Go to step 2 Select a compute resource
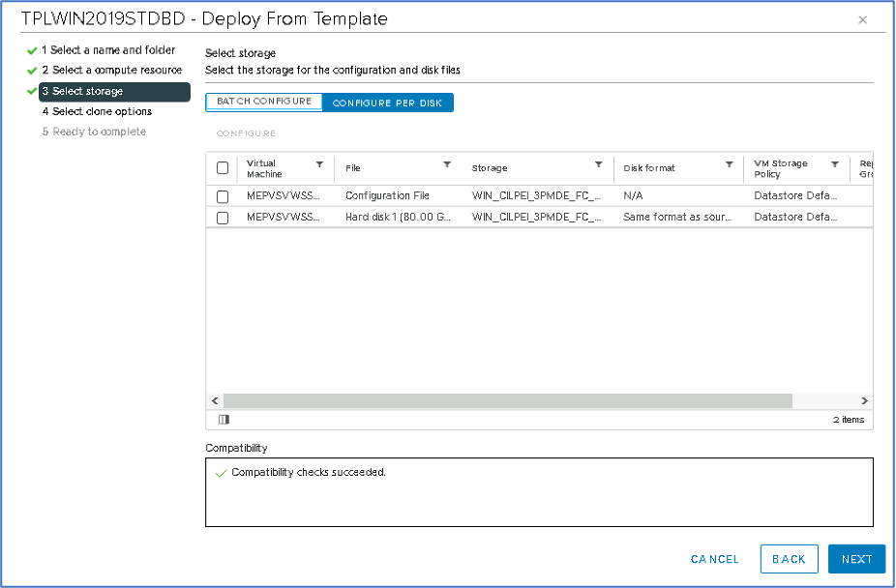Screen dimensions: 896x588 point(111,71)
